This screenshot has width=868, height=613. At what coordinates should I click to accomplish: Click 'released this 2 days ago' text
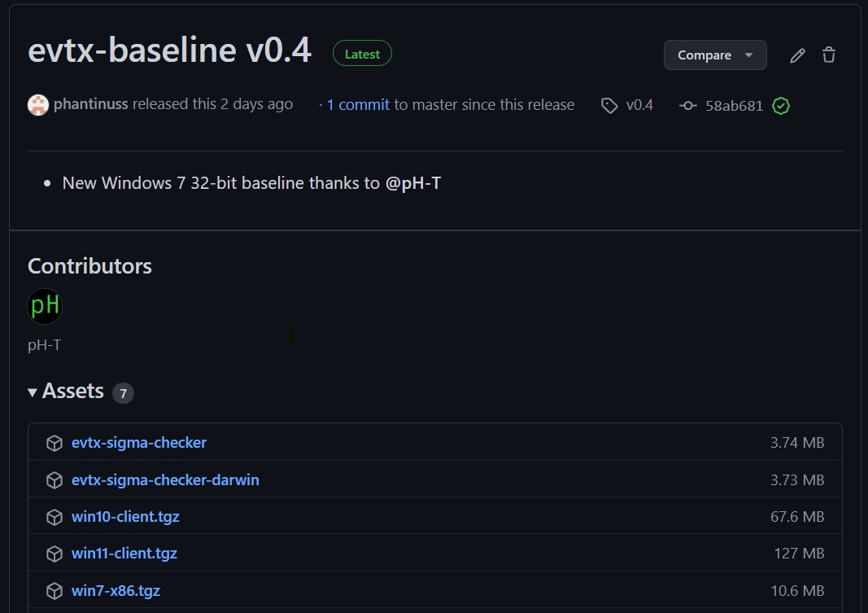[x=212, y=104]
